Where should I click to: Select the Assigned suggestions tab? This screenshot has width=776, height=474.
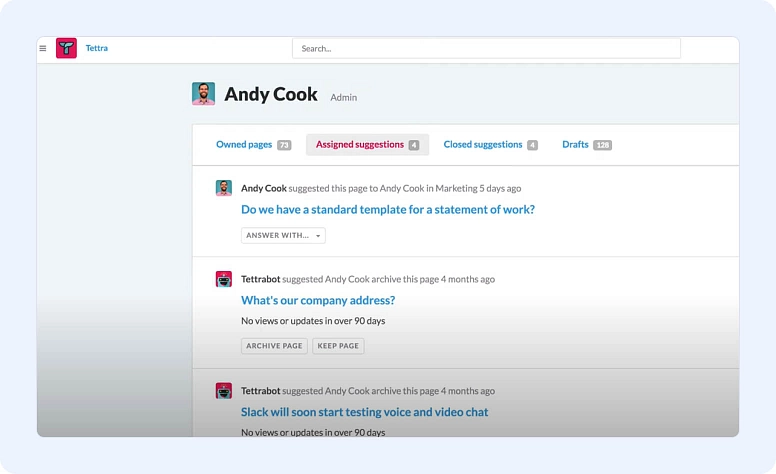click(360, 145)
